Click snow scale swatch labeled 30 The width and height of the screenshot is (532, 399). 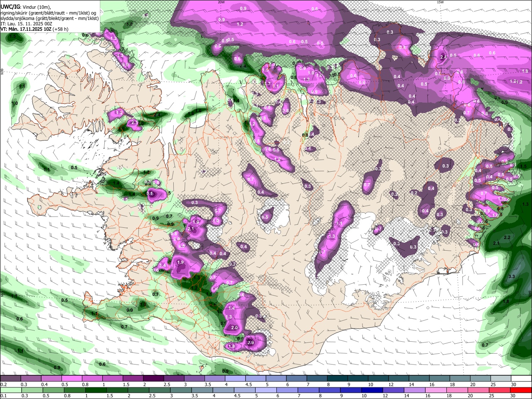(x=521, y=379)
